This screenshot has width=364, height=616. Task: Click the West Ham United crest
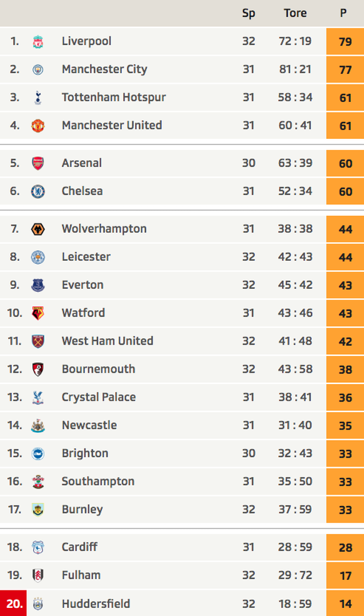click(x=38, y=341)
